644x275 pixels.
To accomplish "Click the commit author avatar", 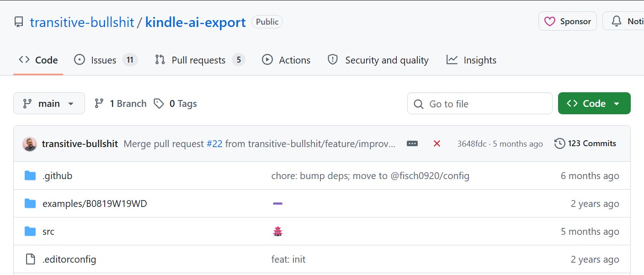I will click(30, 144).
